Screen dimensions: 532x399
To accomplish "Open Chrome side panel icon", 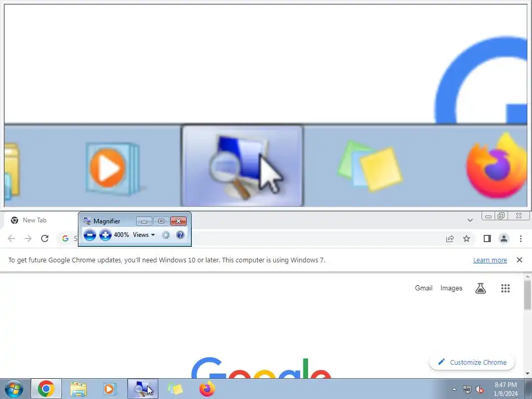I will coord(487,238).
